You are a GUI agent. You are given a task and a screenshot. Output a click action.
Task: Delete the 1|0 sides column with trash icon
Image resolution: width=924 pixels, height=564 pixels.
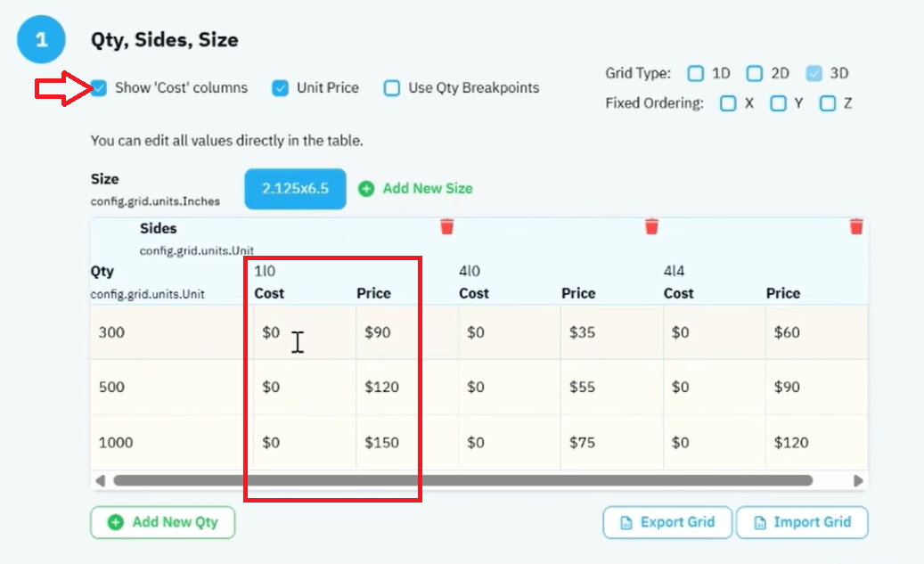click(x=446, y=226)
